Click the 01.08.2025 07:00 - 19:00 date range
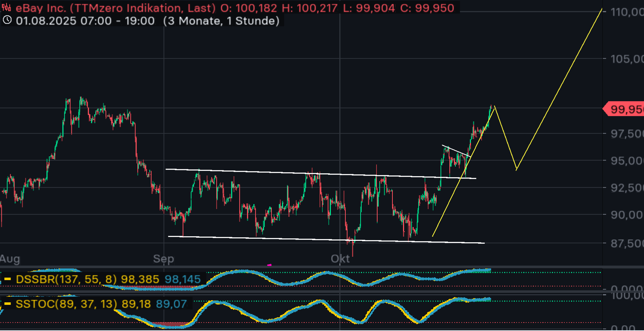Image resolution: width=644 pixels, height=331 pixels. point(85,21)
